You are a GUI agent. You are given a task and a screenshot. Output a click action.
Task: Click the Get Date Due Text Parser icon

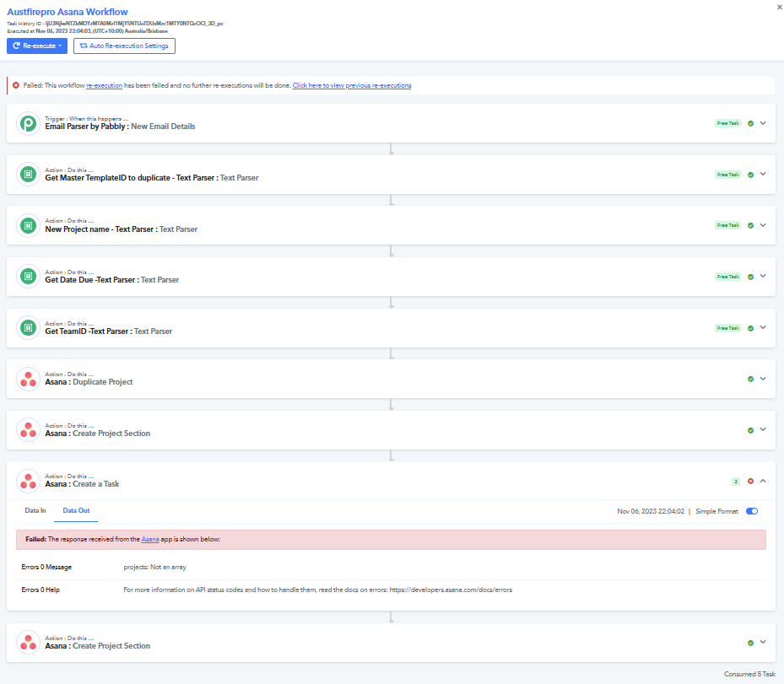tap(28, 277)
